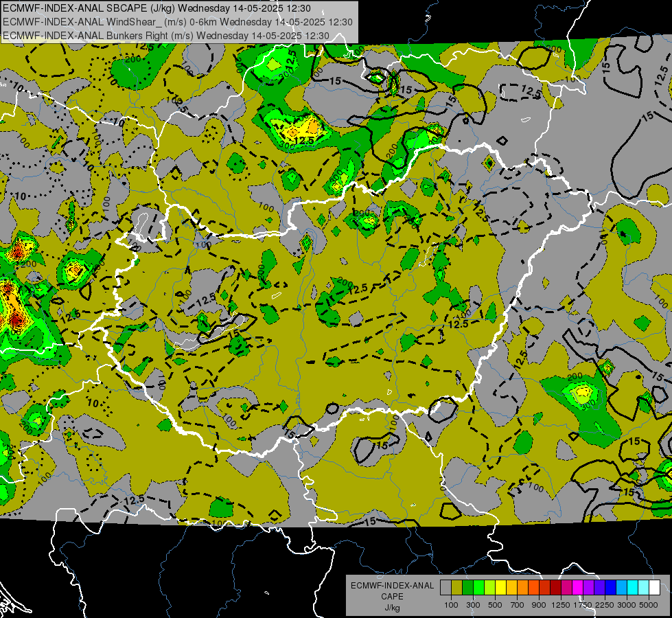The image size is (672, 618).
Task: Click the sky blue legend swatch
Action: click(621, 588)
